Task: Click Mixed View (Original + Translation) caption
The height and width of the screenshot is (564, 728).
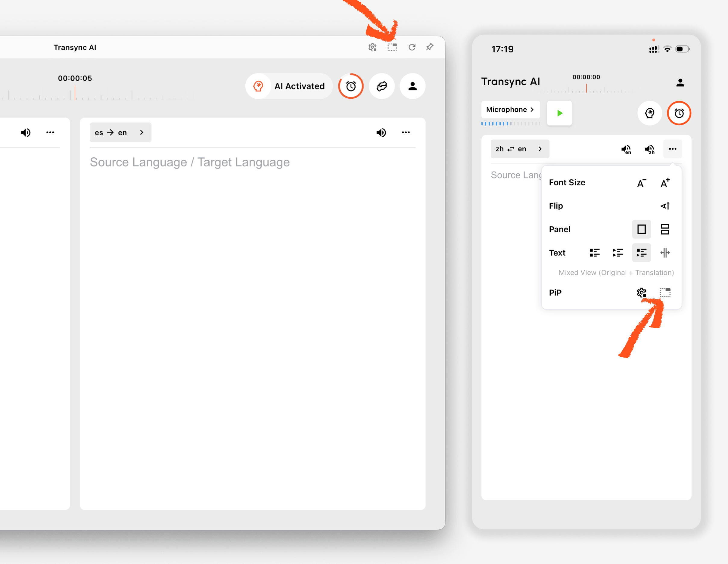Action: [616, 272]
